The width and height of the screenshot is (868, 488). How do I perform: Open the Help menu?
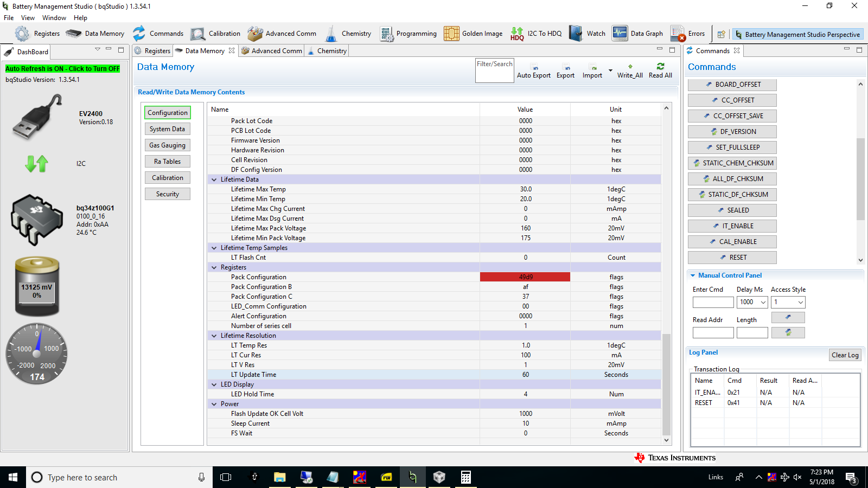(x=80, y=18)
